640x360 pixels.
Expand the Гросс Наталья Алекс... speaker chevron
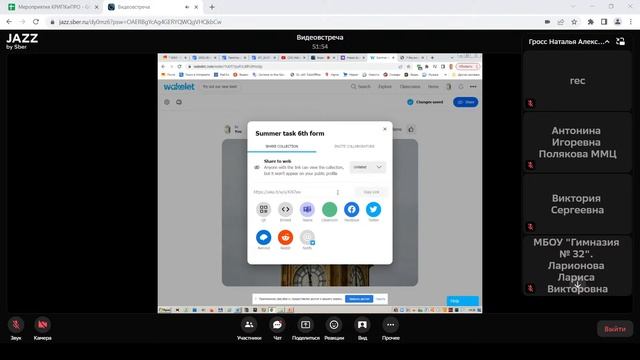coord(607,42)
